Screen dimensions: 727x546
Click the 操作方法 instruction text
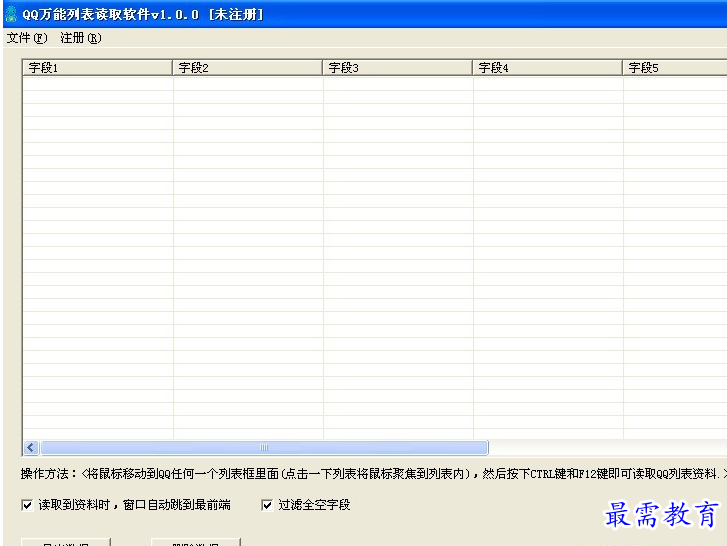[x=374, y=474]
